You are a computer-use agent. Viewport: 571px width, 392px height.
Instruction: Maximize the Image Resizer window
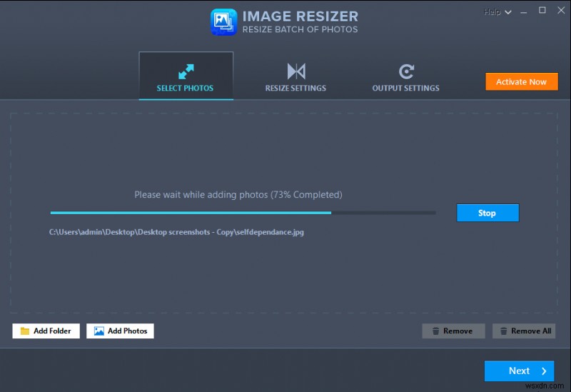[x=542, y=11]
